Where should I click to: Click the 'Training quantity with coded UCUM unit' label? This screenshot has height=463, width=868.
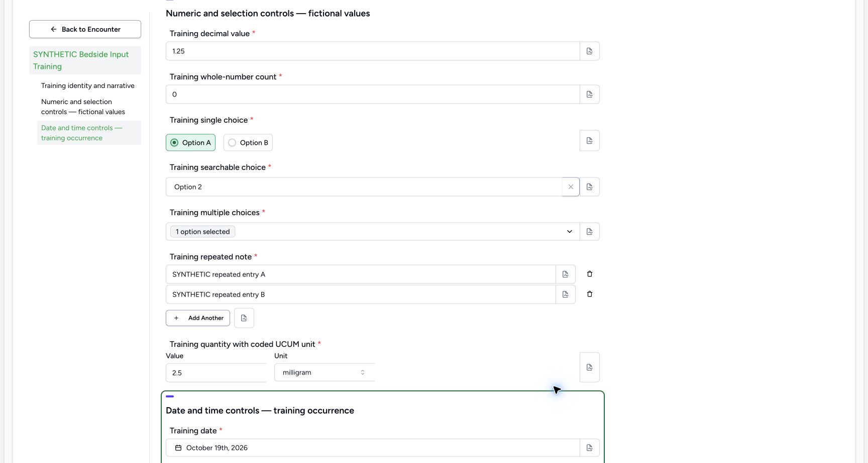click(x=243, y=344)
